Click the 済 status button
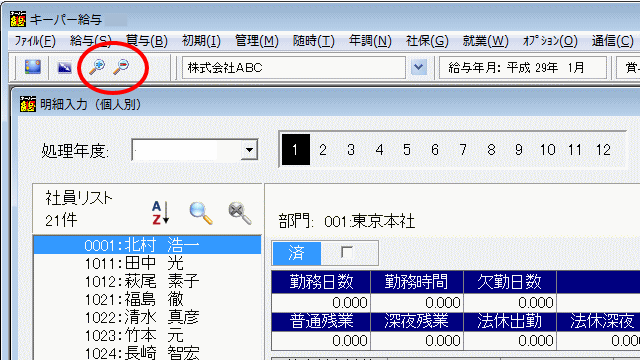The width and height of the screenshot is (640, 360). pos(297,253)
